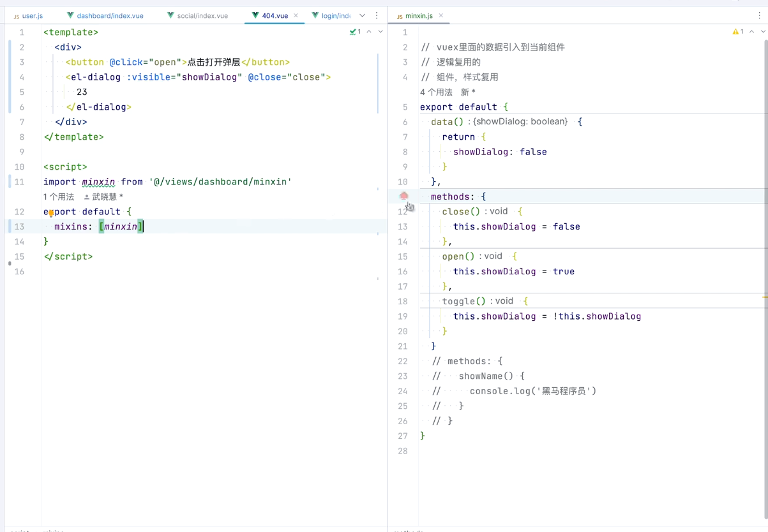Open the yellow intention bulb at export default
This screenshot has width=768, height=532.
[x=51, y=214]
